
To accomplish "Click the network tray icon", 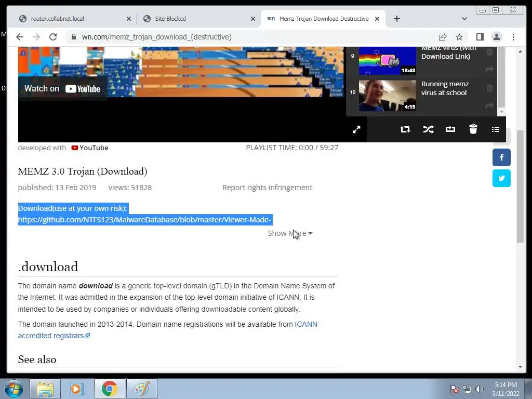I will point(467,390).
